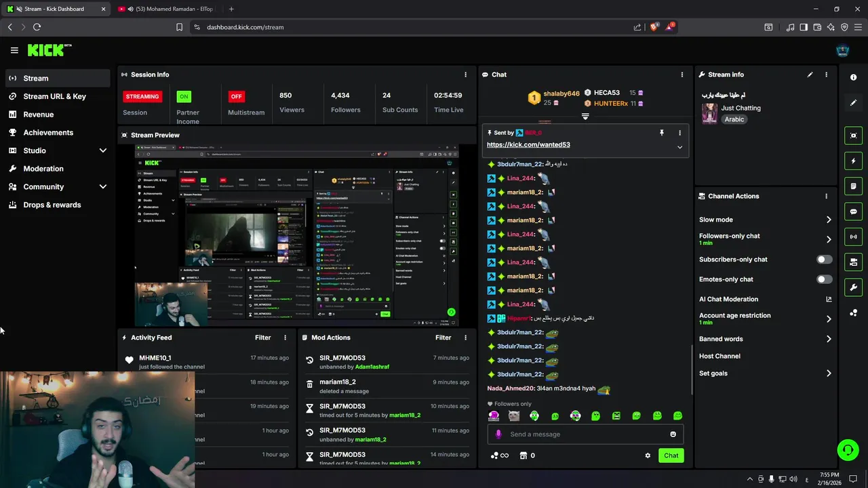Screen dimensions: 868x488
Task: Open Account age restriction options arrow
Action: [829, 319]
